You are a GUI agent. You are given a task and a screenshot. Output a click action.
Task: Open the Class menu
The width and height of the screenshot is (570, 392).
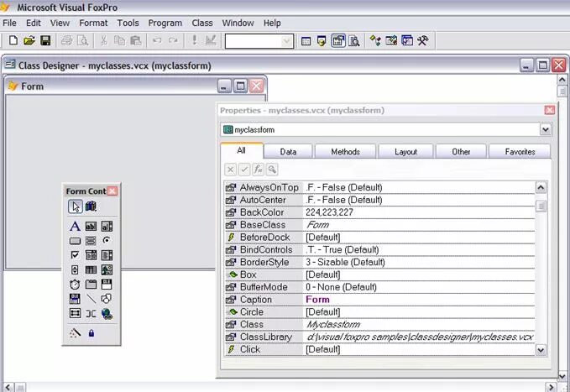(x=202, y=23)
